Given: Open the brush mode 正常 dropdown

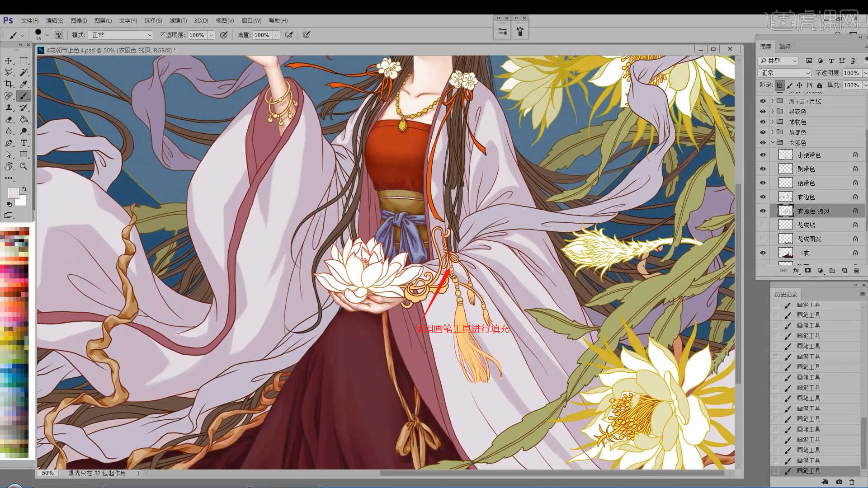Looking at the screenshot, I should click(x=121, y=35).
